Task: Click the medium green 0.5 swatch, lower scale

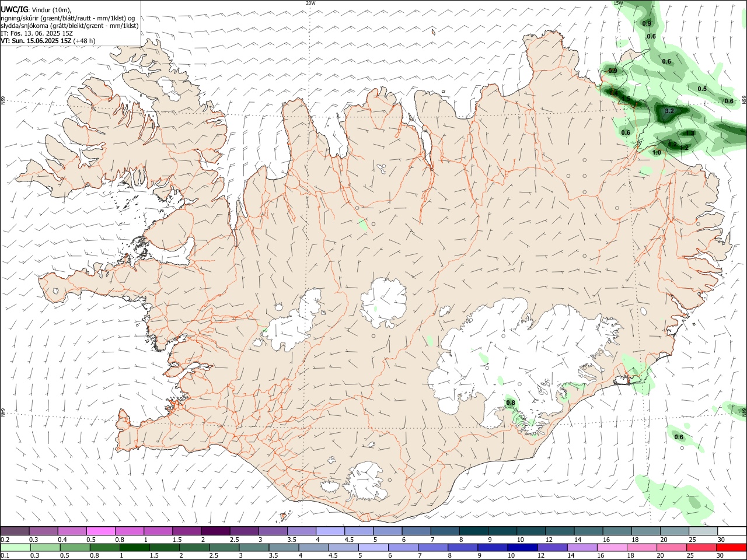Action: pos(75,548)
